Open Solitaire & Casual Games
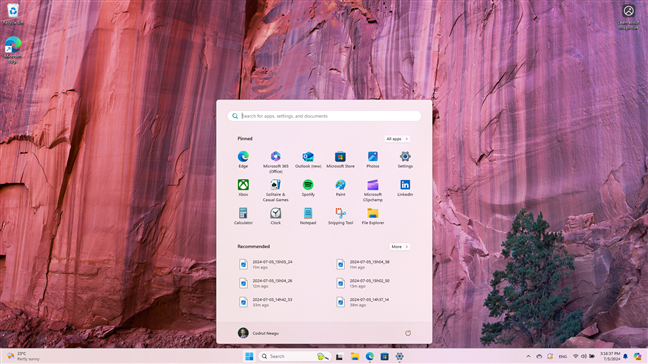This screenshot has height=364, width=648. [276, 190]
